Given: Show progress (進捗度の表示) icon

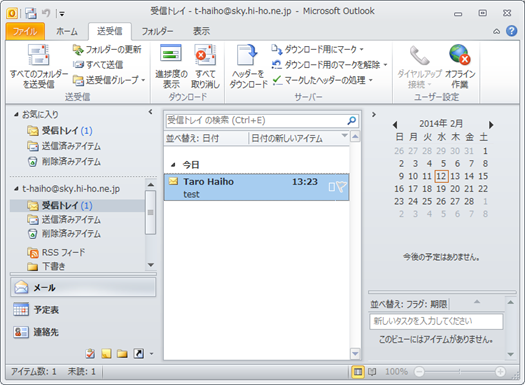Looking at the screenshot, I should pos(171,54).
